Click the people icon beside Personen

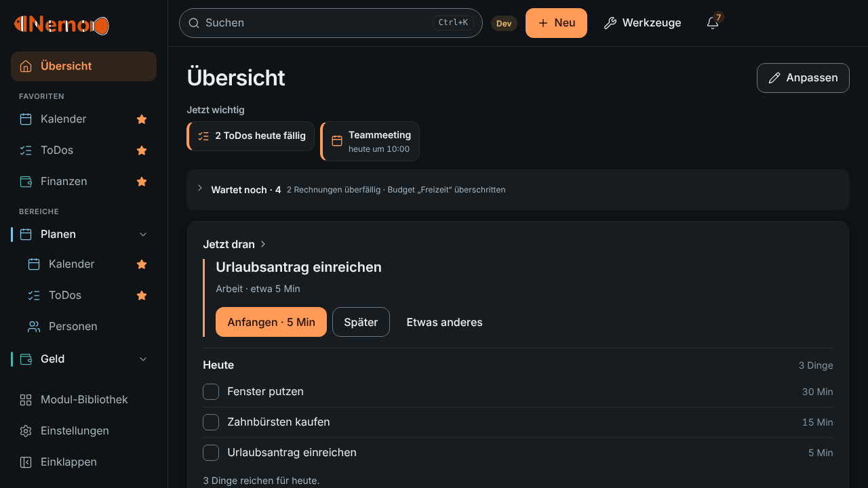pyautogui.click(x=34, y=327)
